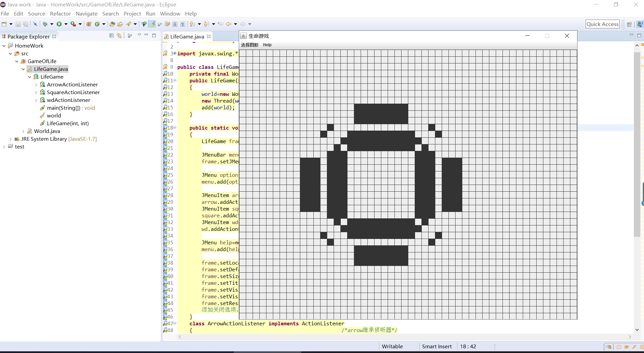Viewport: 644px width, 353px height.
Task: Click the New Java Class icon
Action: point(97,24)
